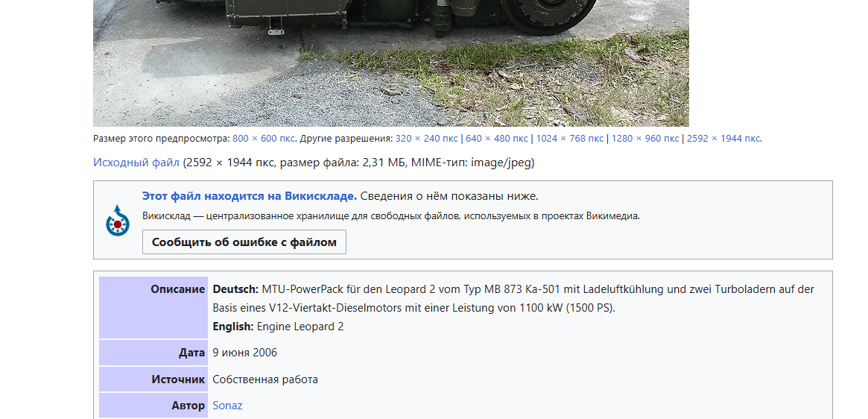Image resolution: width=868 pixels, height=419 pixels.
Task: Open the 320 × 240 пкс resolution
Action: pyautogui.click(x=426, y=139)
